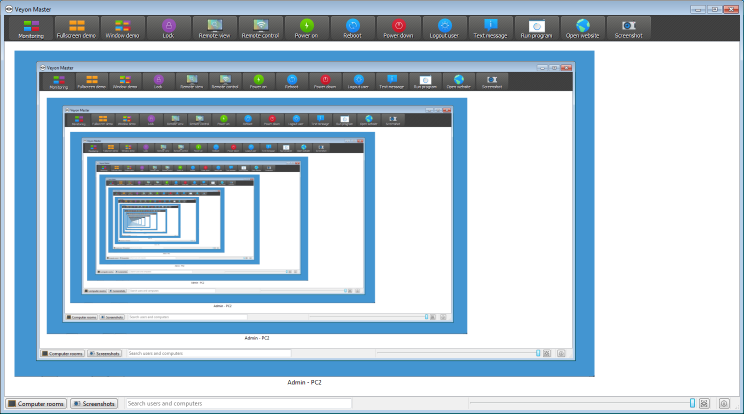Open the Run program tool
This screenshot has height=414, width=744.
[537, 28]
